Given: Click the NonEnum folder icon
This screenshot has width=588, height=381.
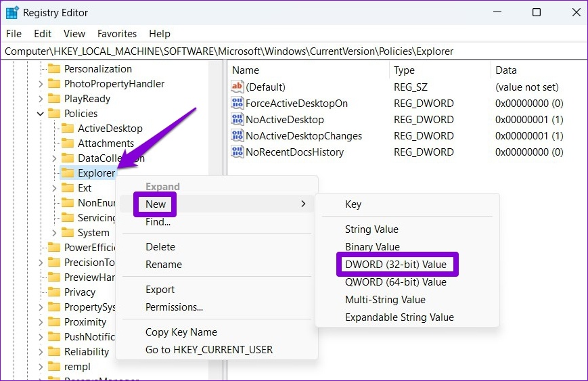Looking at the screenshot, I should 68,203.
